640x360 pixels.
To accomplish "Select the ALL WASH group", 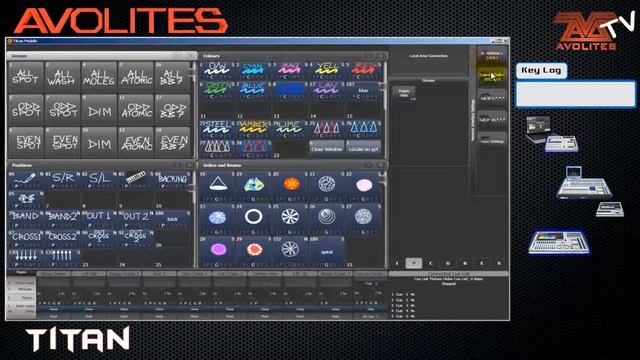I will click(x=62, y=77).
